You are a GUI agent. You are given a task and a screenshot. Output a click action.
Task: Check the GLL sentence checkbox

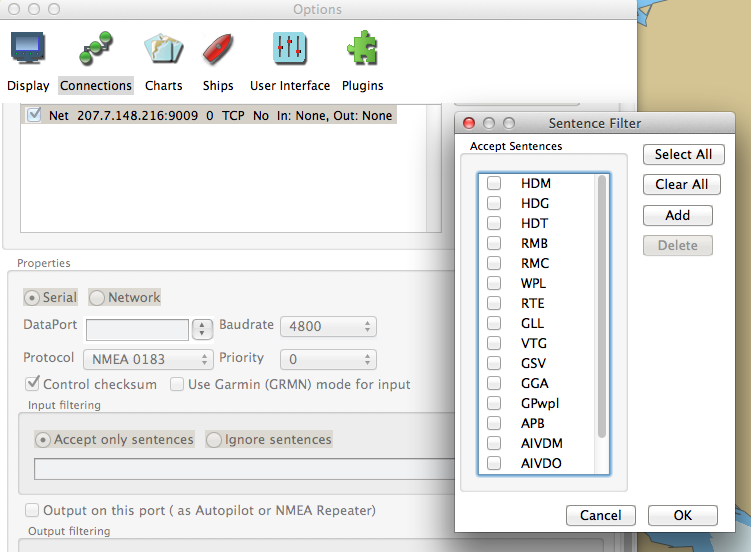(494, 323)
